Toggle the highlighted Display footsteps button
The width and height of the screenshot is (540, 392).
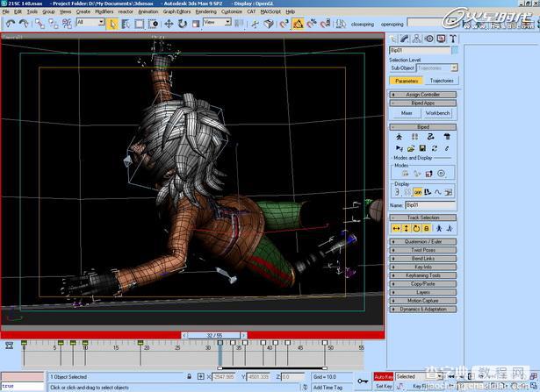point(417,192)
